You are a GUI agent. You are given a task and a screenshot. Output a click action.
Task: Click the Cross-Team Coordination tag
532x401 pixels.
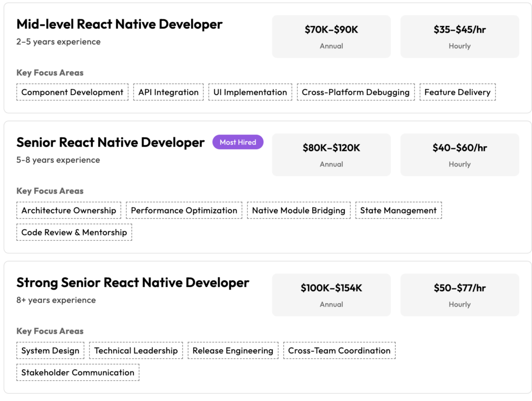(339, 351)
